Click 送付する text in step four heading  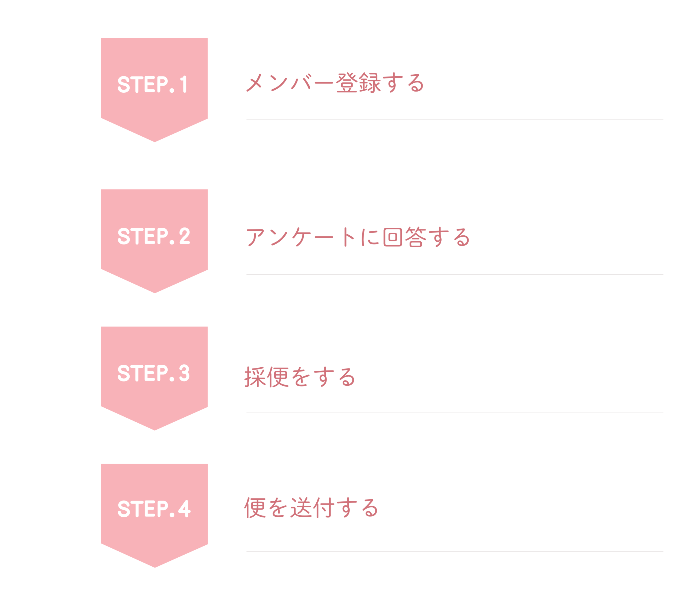click(334, 508)
